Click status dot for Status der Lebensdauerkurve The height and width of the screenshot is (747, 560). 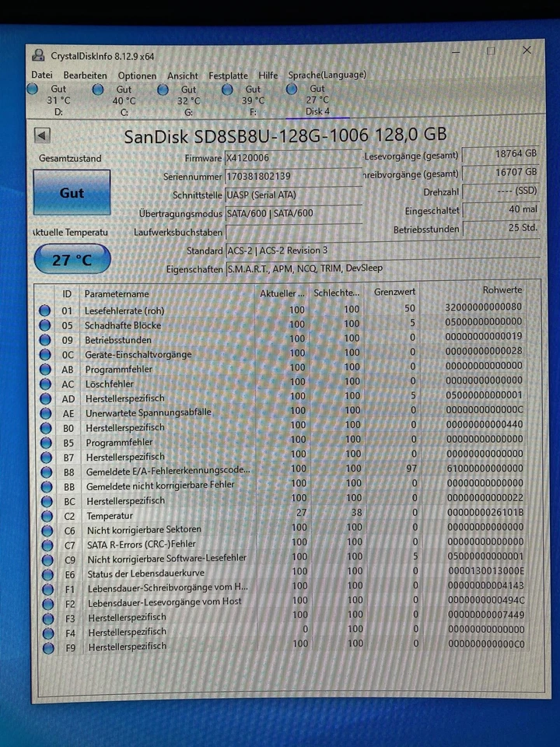(x=47, y=575)
